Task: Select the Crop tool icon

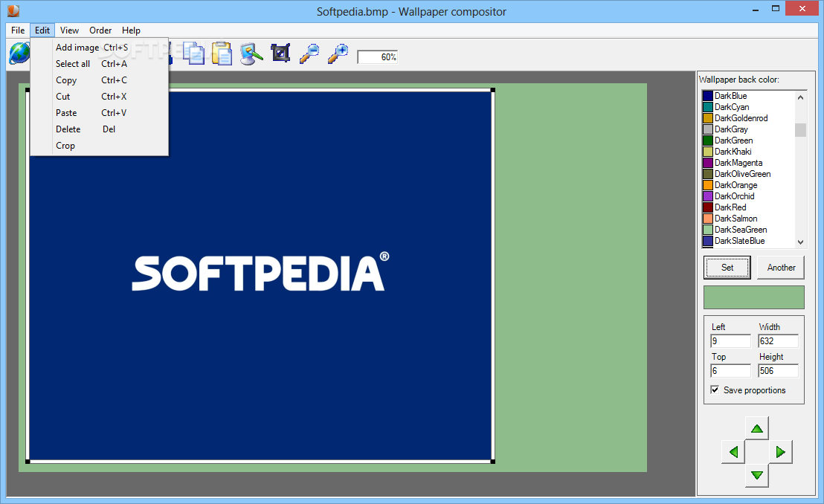Action: [280, 54]
